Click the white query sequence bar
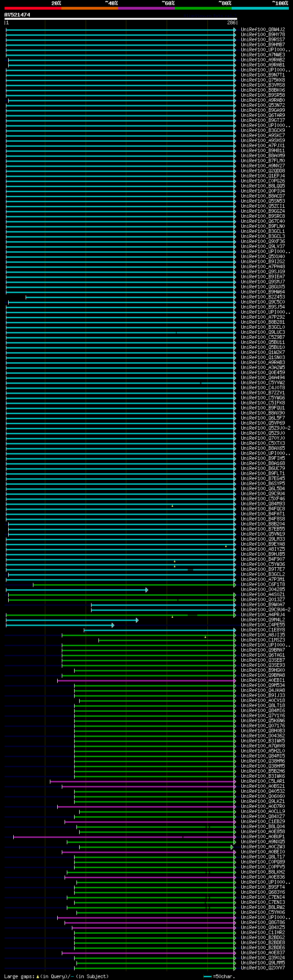This screenshot has height=980, width=293. (121, 19)
